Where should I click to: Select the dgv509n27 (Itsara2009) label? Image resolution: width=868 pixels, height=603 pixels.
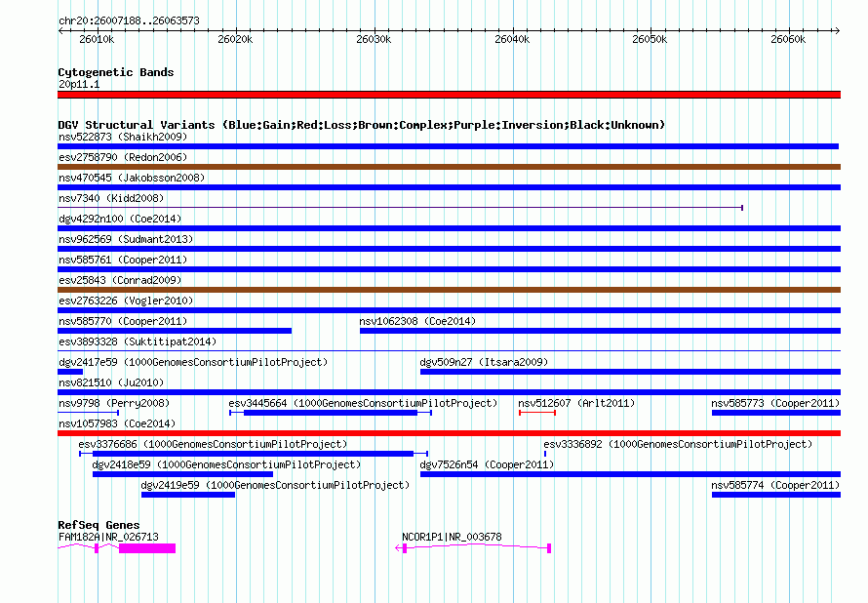click(484, 362)
